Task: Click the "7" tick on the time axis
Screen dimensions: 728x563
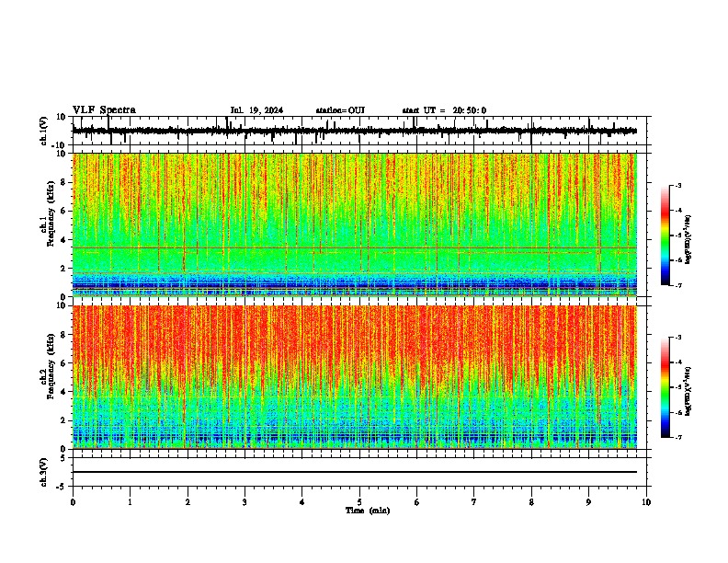Action: (x=474, y=502)
